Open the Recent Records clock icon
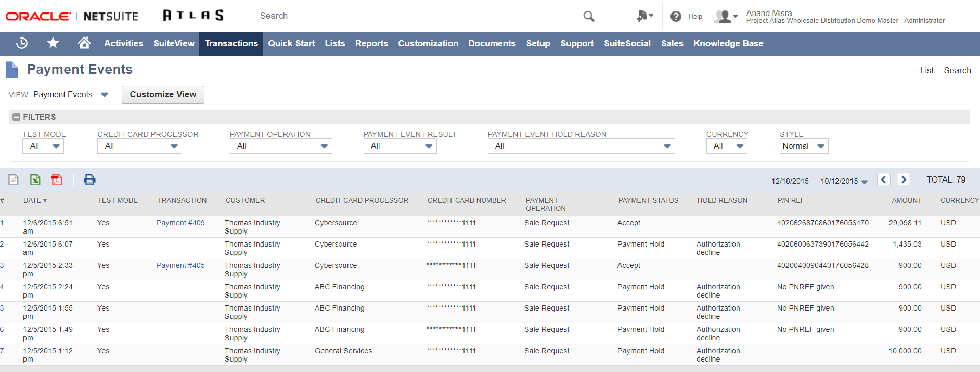The height and width of the screenshot is (372, 980). coord(22,43)
